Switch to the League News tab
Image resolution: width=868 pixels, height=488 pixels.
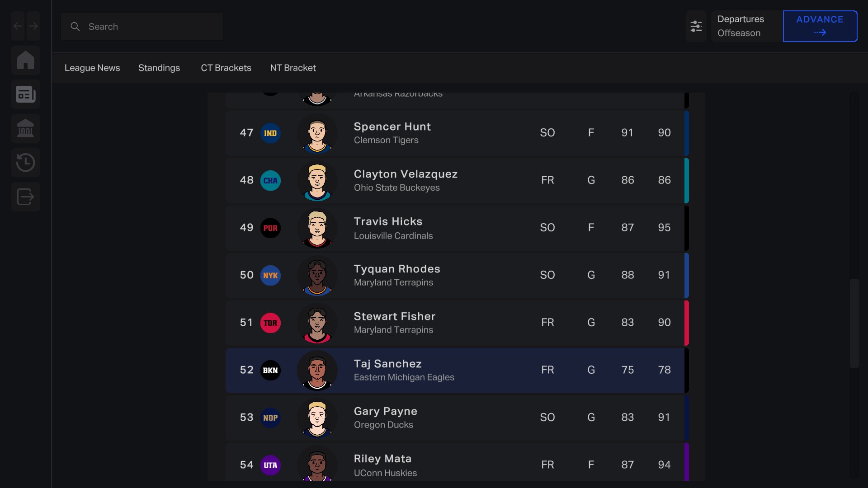click(x=92, y=68)
